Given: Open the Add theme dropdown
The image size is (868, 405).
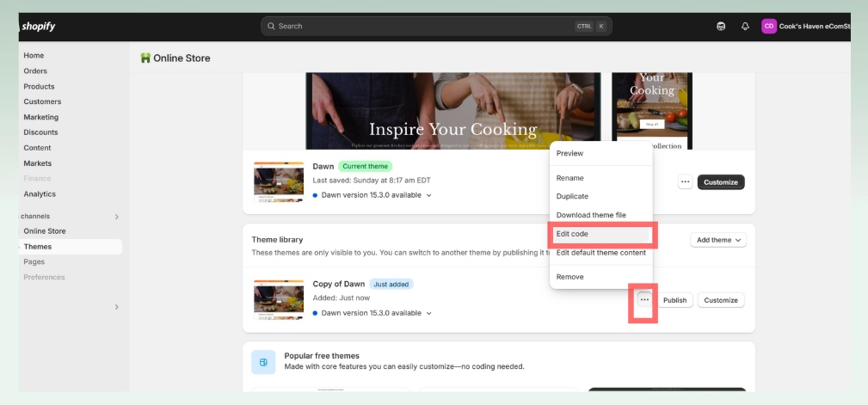Looking at the screenshot, I should click(x=718, y=240).
